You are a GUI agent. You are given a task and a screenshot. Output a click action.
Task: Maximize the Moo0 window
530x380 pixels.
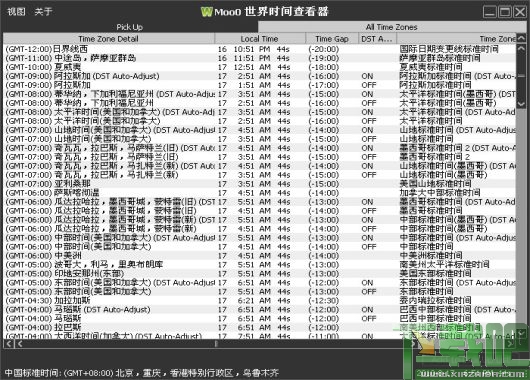505,12
